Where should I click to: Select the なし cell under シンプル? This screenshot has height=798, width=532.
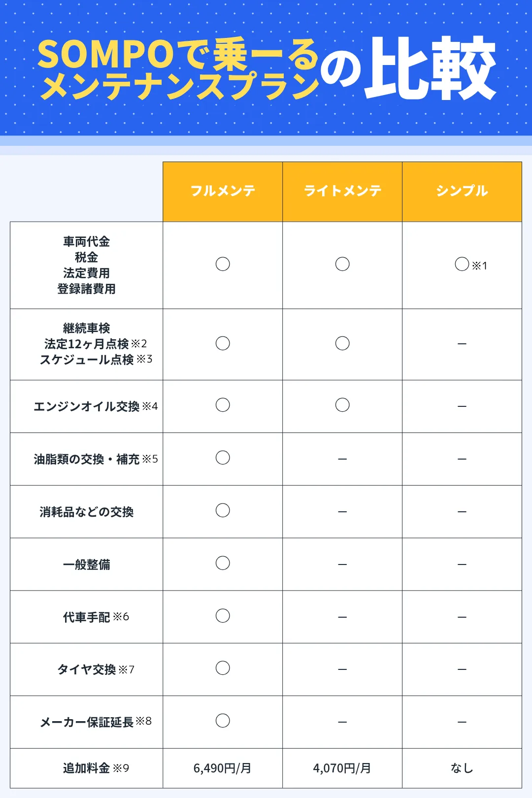pyautogui.click(x=462, y=768)
